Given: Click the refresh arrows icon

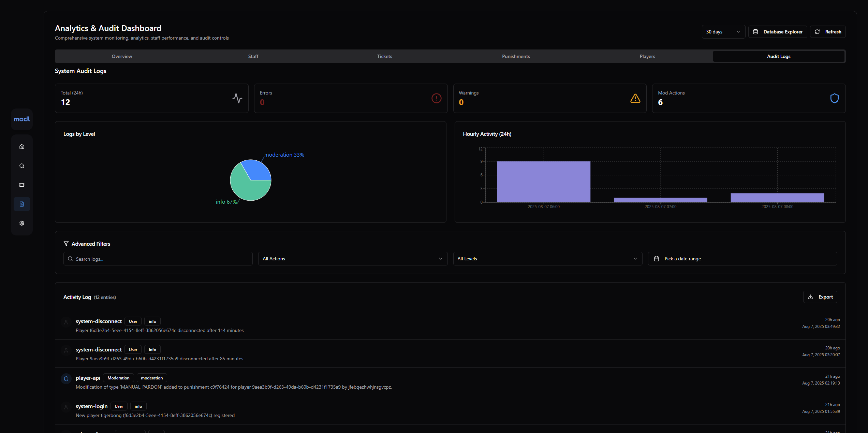Looking at the screenshot, I should [x=817, y=32].
